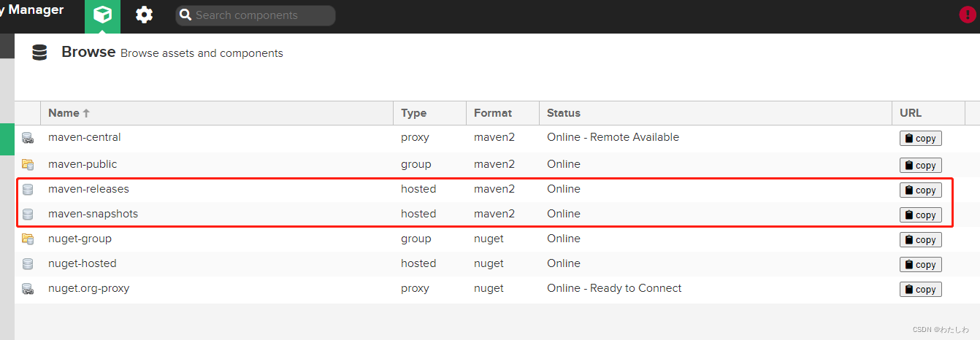Open the nuget-group repository row
Image resolution: width=980 pixels, height=340 pixels.
pos(497,239)
